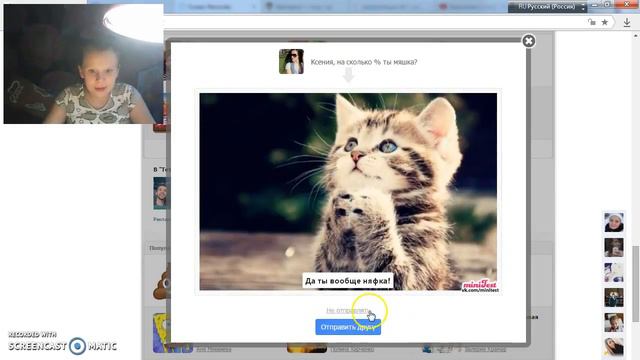Viewport: 640px width, 360px height.
Task: Open browser downloads arrow icon
Action: pos(627,22)
